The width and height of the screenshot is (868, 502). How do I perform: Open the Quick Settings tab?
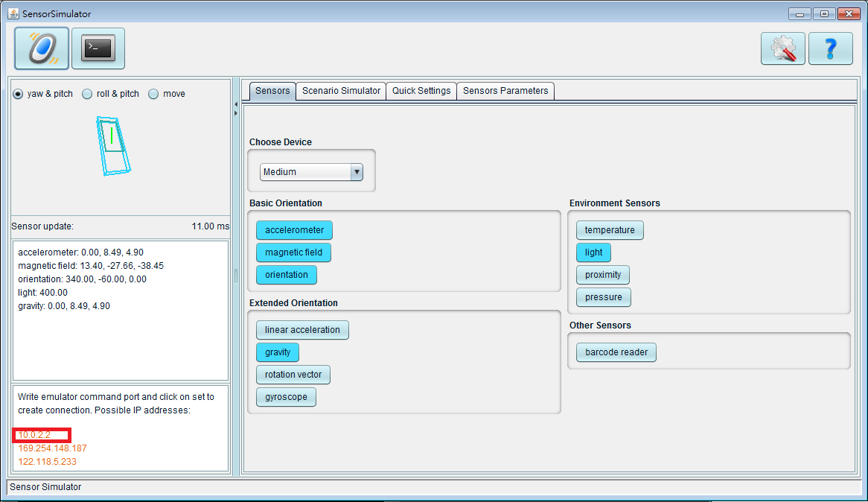(x=421, y=91)
